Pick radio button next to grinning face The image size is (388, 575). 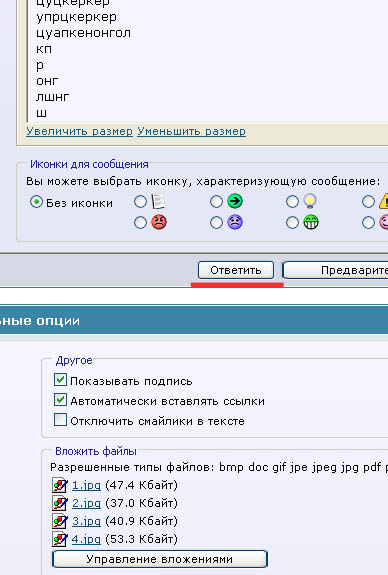coord(292,223)
